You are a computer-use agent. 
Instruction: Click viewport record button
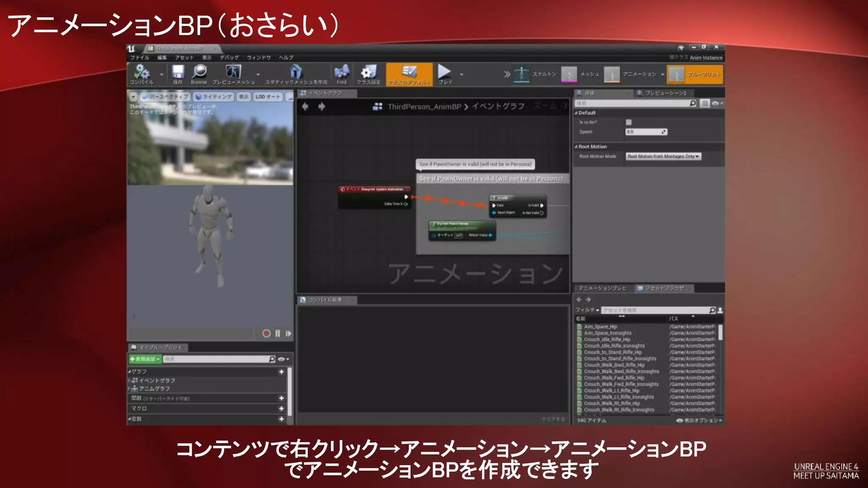[x=266, y=333]
